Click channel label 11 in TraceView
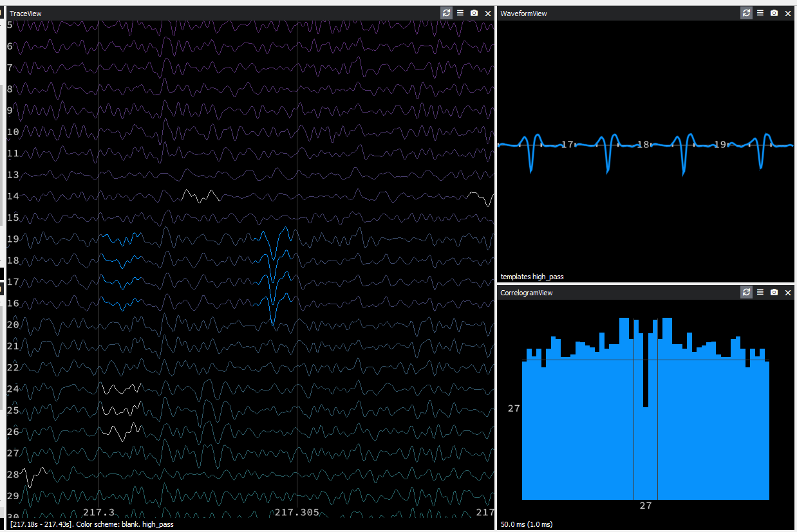The image size is (797, 532). [13, 153]
